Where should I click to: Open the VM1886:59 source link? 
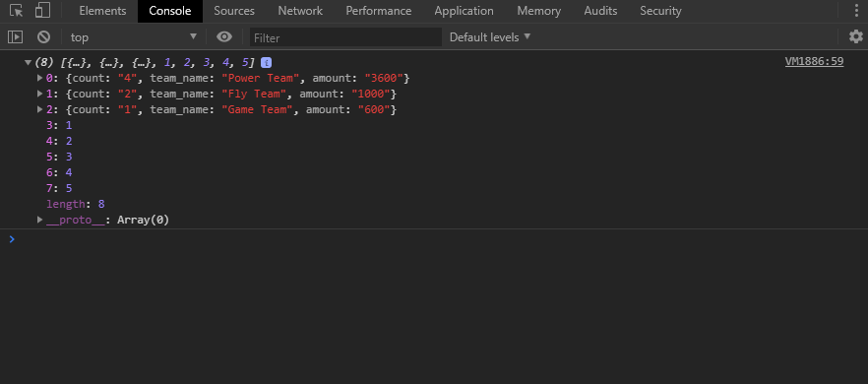[814, 61]
